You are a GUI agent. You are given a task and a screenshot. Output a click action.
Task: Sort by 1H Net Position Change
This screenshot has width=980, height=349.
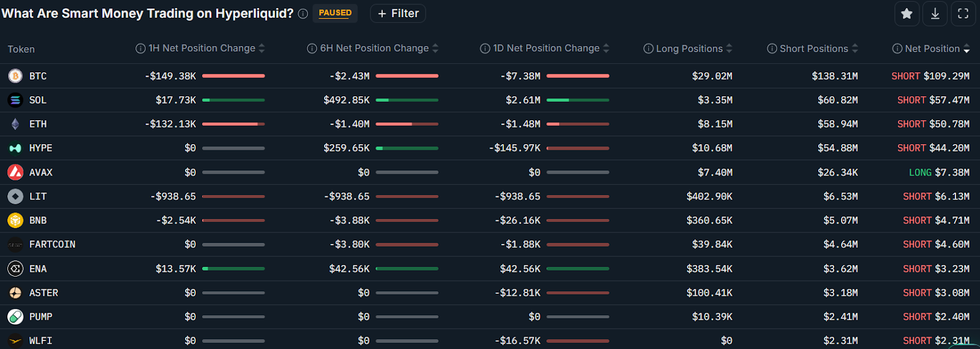pos(262,48)
